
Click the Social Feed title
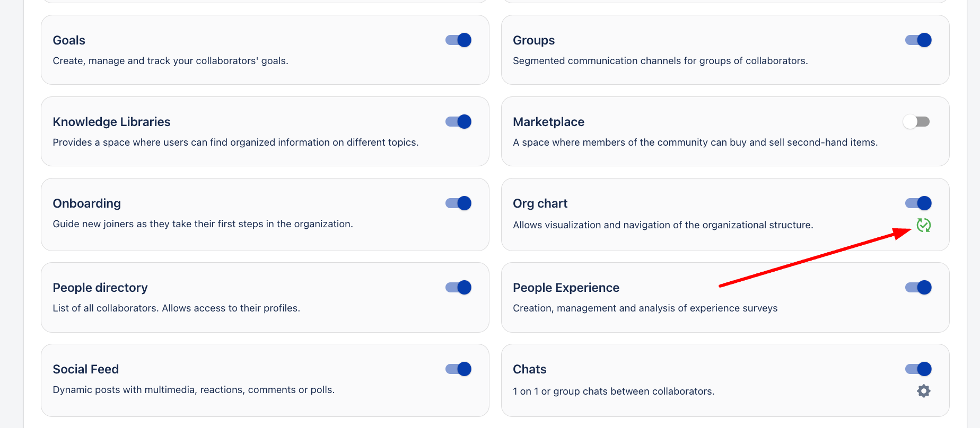(86, 369)
